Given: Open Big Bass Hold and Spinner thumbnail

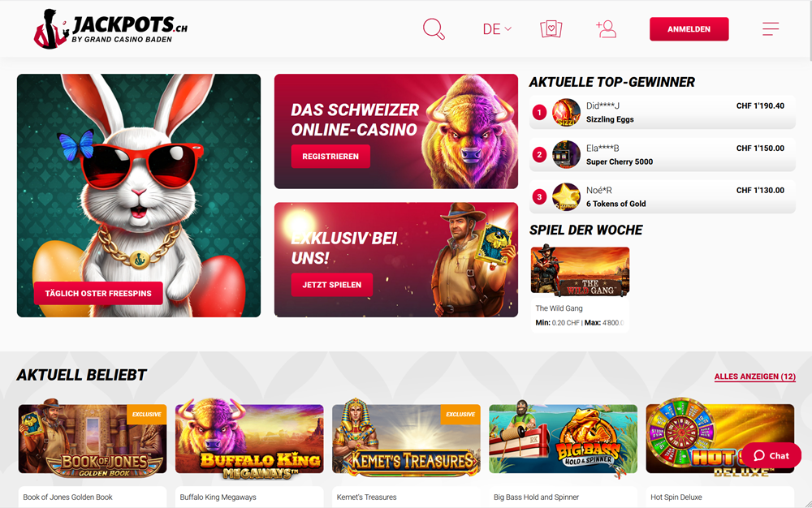Looking at the screenshot, I should pyautogui.click(x=563, y=439).
